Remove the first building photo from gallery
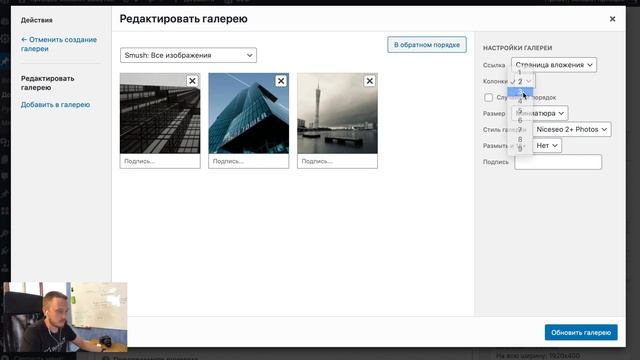Viewport: 640px width, 360px height. [x=192, y=81]
